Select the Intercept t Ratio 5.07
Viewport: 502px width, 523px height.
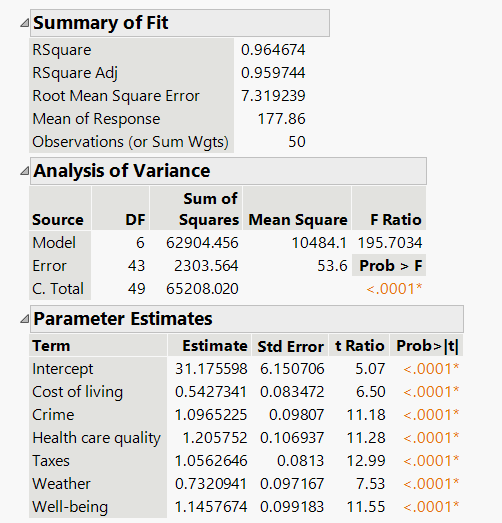point(370,369)
